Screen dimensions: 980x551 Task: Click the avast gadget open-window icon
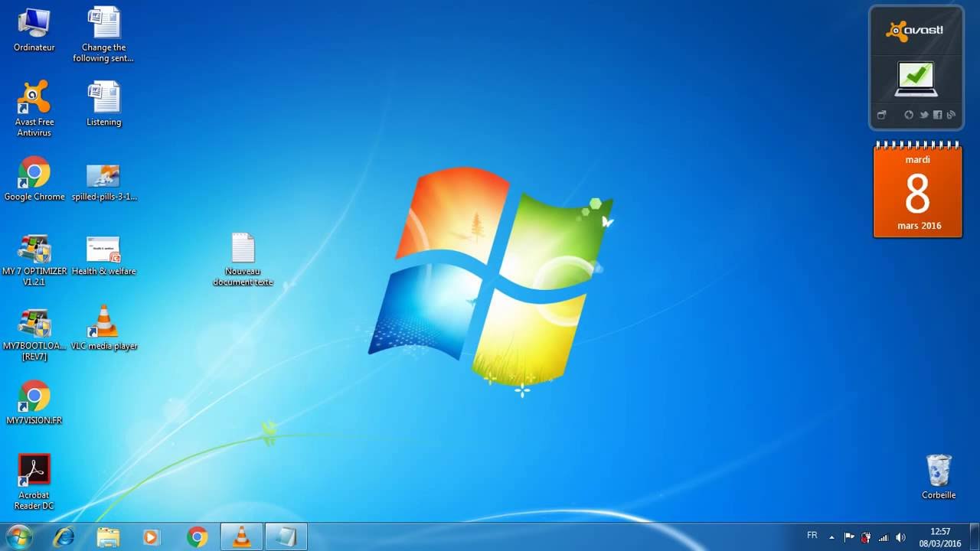(x=881, y=115)
